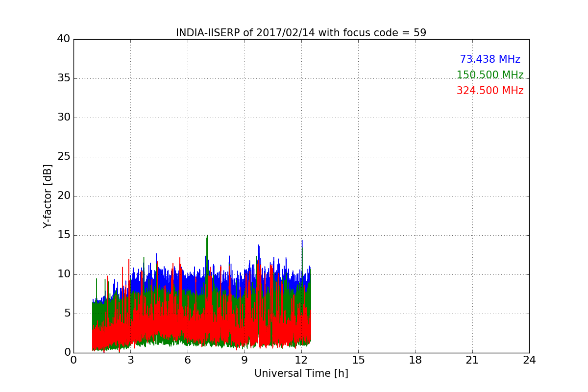Select the red 324.500 MHz legend label
588x392 pixels.
pos(490,91)
